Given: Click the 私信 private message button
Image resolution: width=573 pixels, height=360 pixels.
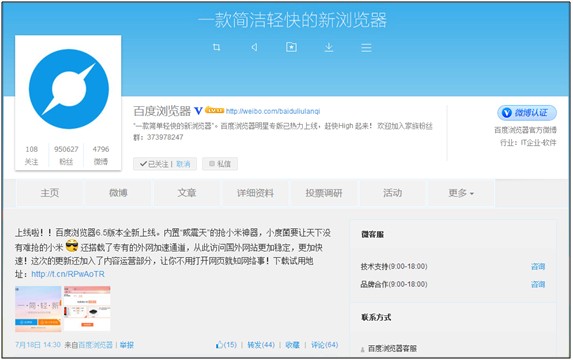Looking at the screenshot, I should (x=220, y=164).
